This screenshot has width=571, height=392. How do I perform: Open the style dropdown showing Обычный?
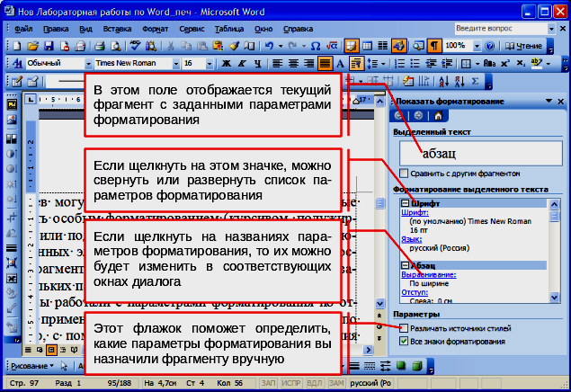click(88, 64)
